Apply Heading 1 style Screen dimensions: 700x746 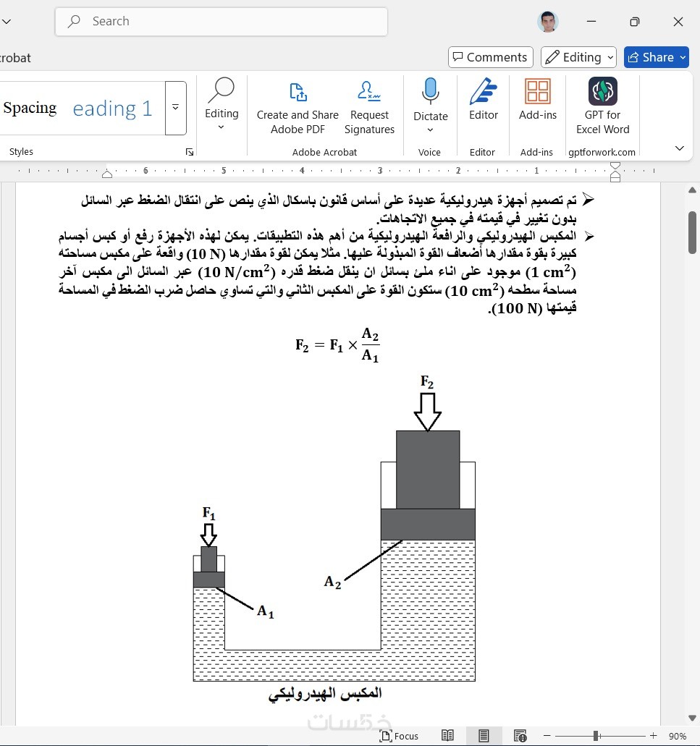point(111,109)
